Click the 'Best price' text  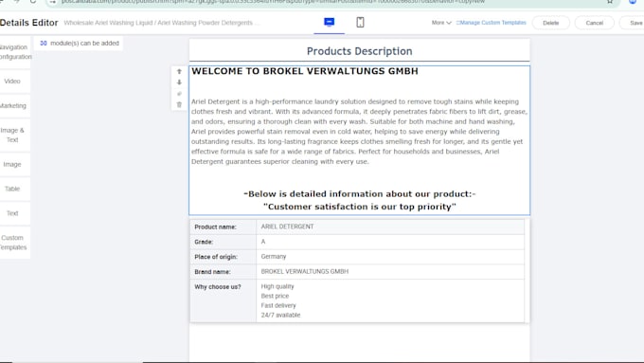[x=275, y=296]
